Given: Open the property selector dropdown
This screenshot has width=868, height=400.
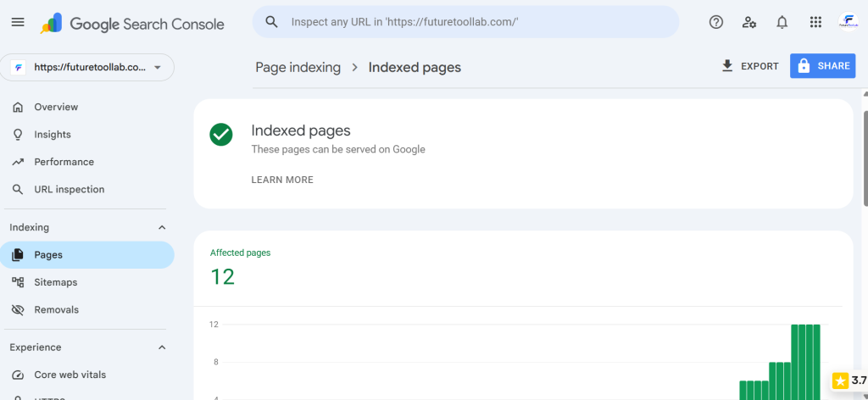Looking at the screenshot, I should (87, 68).
